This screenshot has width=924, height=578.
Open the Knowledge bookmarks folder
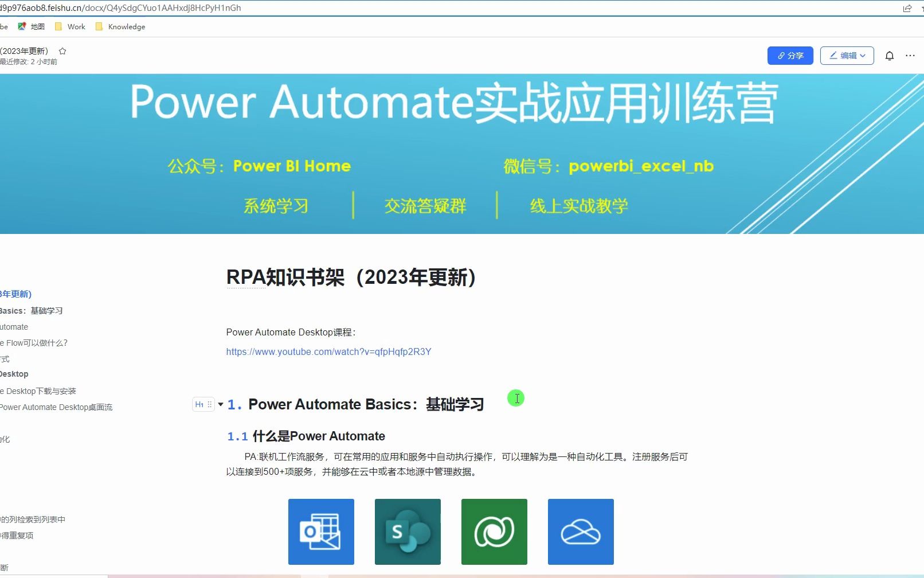pos(120,26)
